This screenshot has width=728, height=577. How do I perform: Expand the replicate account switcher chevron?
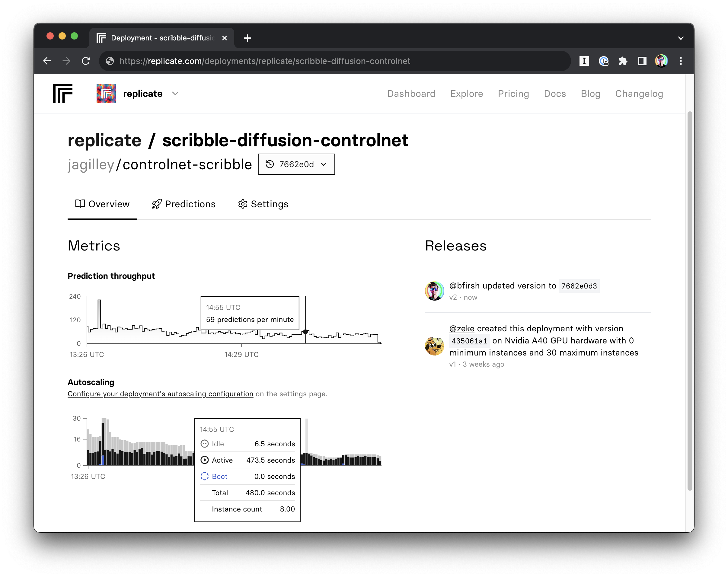coord(175,94)
